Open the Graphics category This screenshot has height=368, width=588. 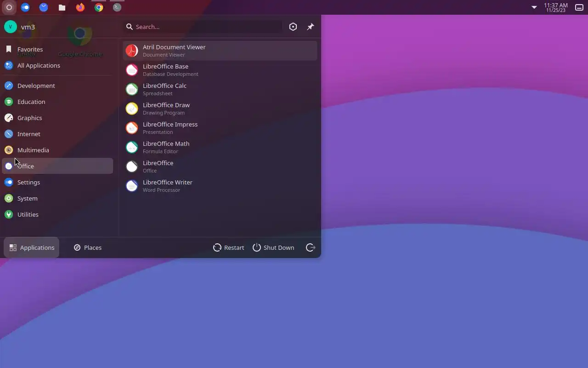click(x=57, y=118)
